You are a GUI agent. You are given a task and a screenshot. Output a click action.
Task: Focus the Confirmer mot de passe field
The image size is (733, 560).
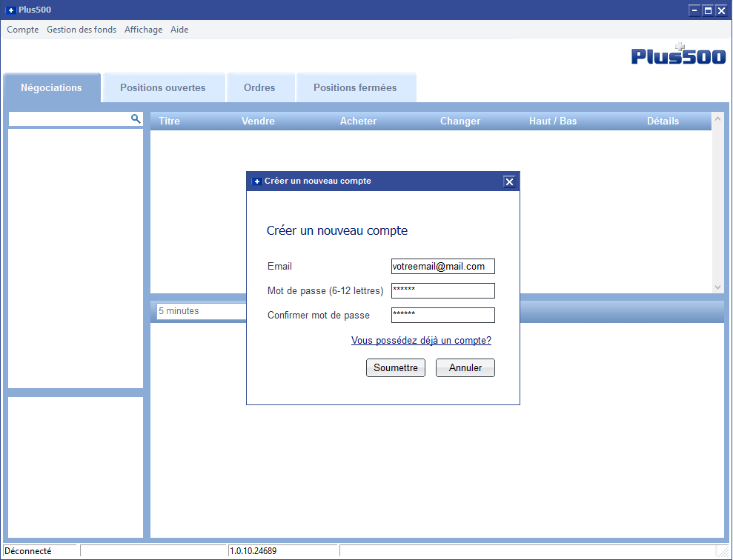(442, 316)
